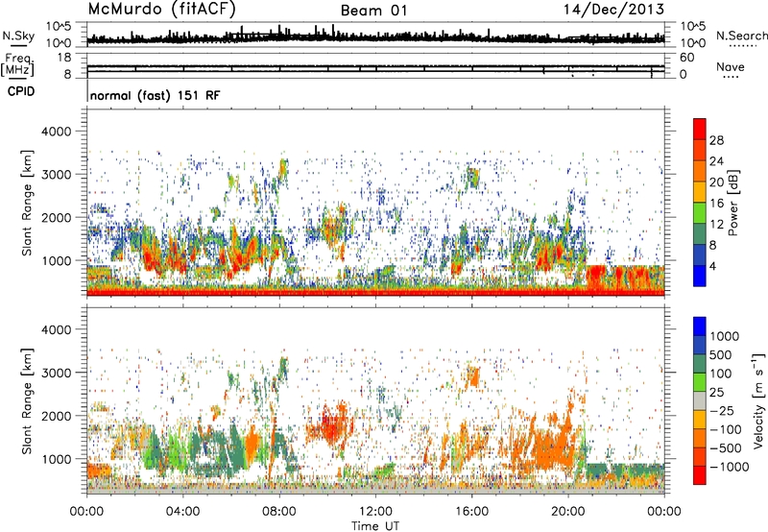Click the '28' power colorbar label
The height and width of the screenshot is (532, 768).
pyautogui.click(x=716, y=140)
